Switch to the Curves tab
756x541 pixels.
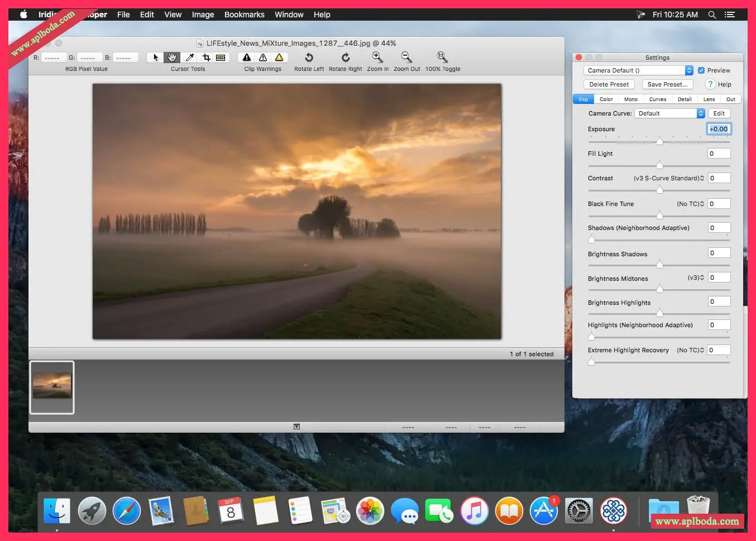(x=657, y=99)
